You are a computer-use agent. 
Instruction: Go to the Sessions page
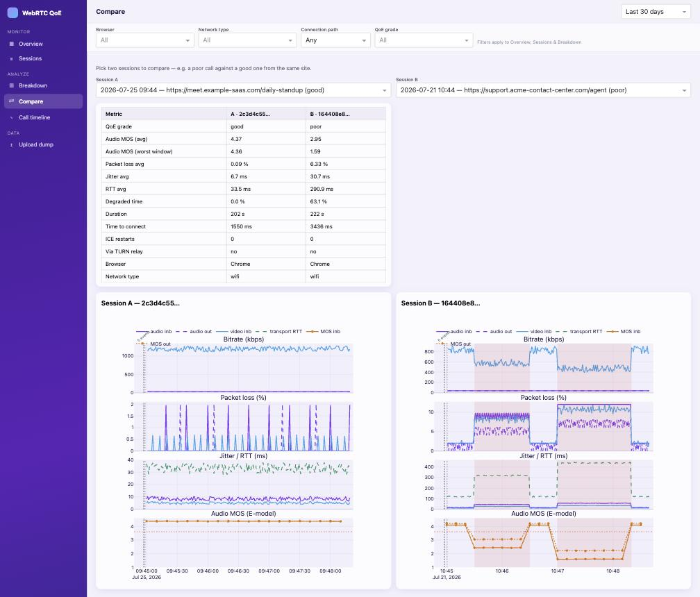[x=43, y=58]
